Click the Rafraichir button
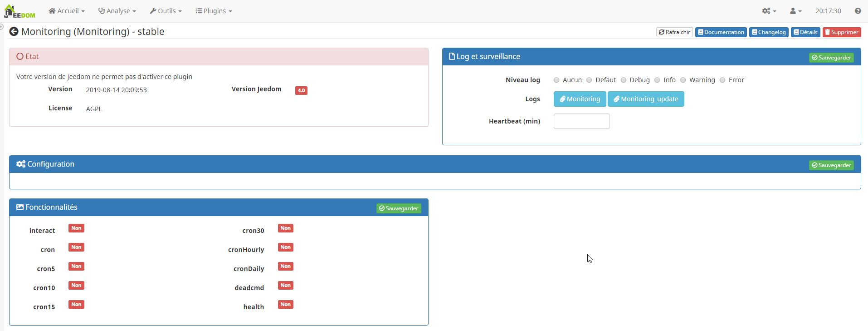This screenshot has width=868, height=331. [x=674, y=32]
